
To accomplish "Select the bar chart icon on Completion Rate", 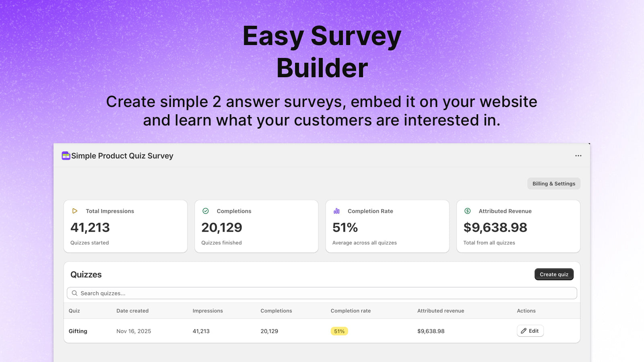I will pyautogui.click(x=337, y=211).
